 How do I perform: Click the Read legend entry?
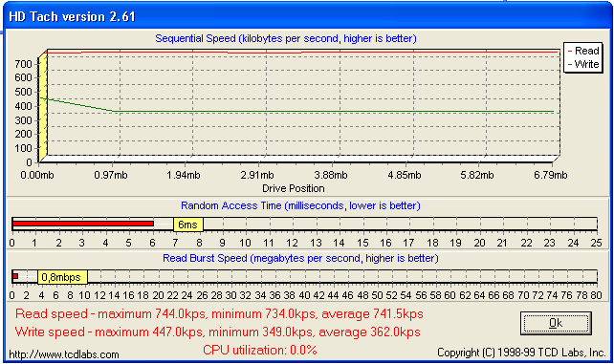tap(583, 51)
